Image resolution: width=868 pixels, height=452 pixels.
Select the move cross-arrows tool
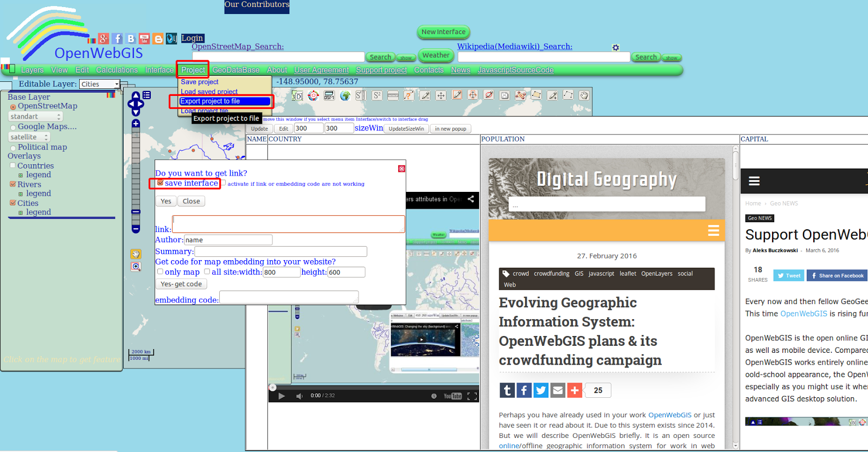pos(441,96)
